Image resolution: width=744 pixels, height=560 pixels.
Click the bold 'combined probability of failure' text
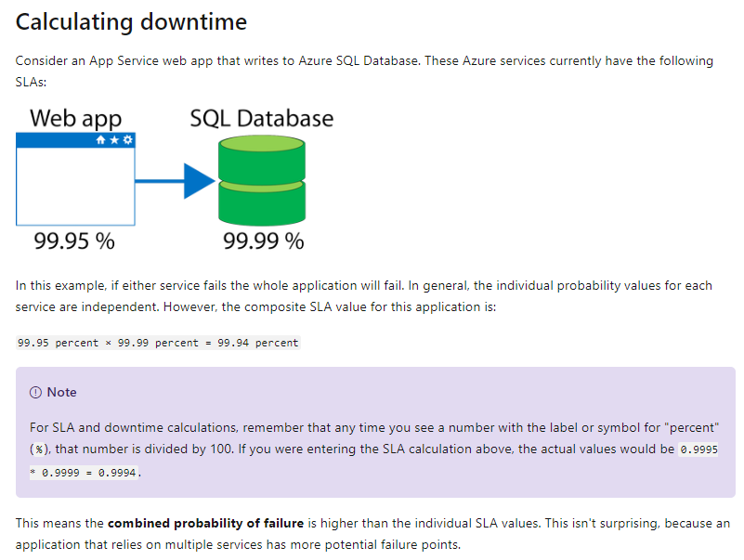(x=205, y=524)
